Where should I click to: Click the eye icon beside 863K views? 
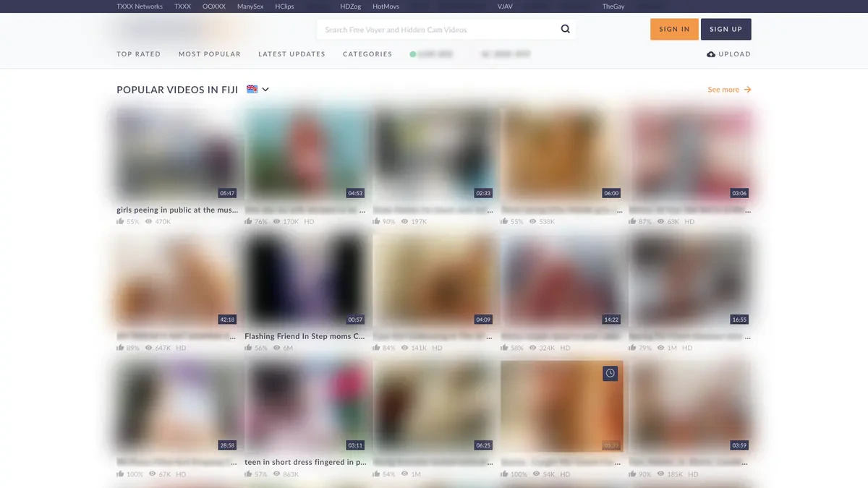[277, 474]
